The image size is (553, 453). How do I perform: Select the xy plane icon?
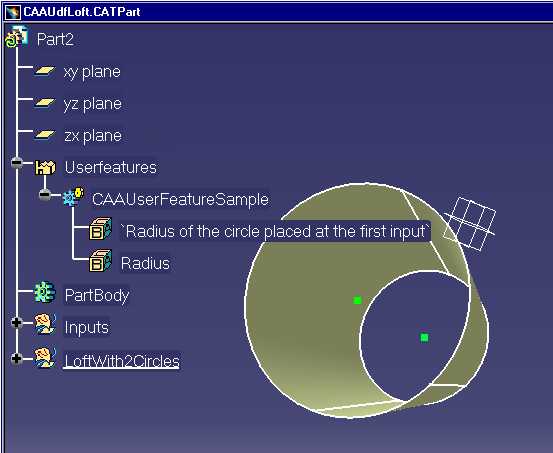tap(45, 71)
